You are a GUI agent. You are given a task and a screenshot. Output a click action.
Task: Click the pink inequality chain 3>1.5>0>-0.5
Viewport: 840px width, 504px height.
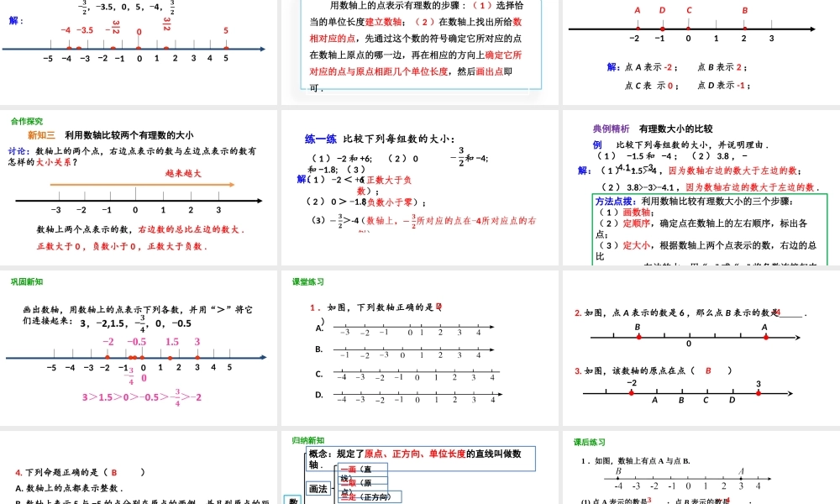142,397
